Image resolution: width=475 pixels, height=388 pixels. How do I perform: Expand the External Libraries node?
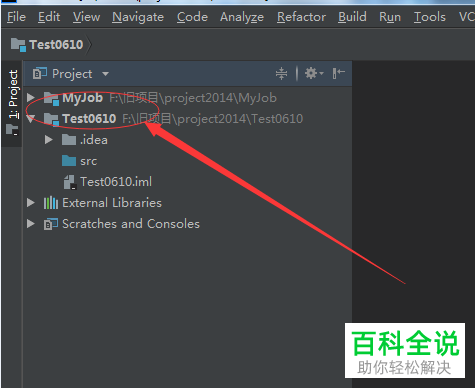pos(31,203)
